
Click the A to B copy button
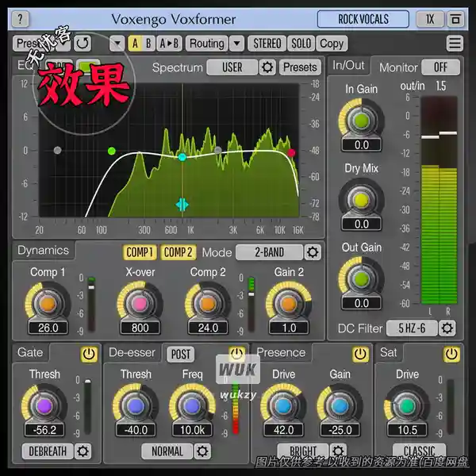pyautogui.click(x=169, y=44)
